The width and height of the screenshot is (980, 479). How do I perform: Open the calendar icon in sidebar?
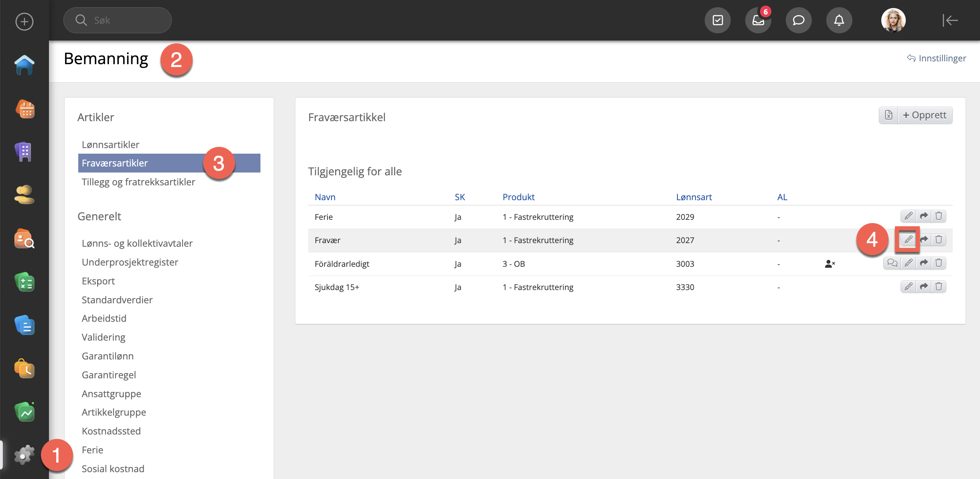pos(24,109)
